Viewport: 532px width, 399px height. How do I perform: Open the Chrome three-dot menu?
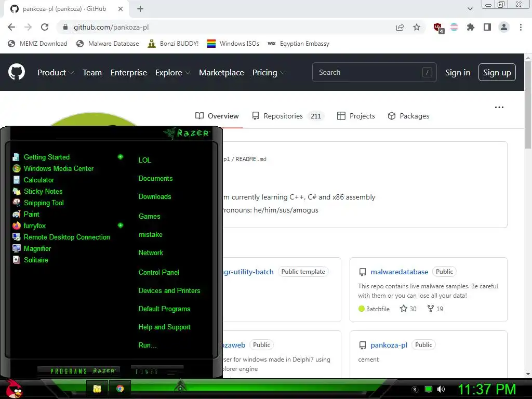point(521,27)
